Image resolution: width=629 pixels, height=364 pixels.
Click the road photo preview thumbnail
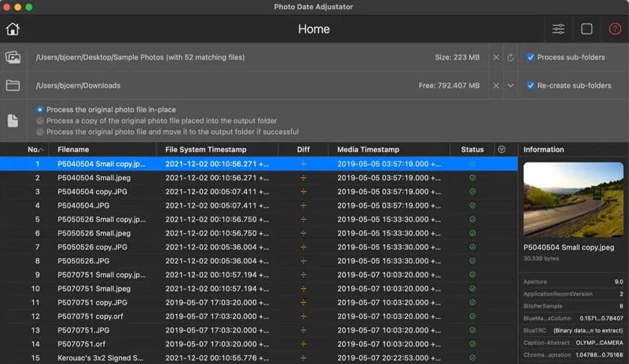[x=573, y=199]
